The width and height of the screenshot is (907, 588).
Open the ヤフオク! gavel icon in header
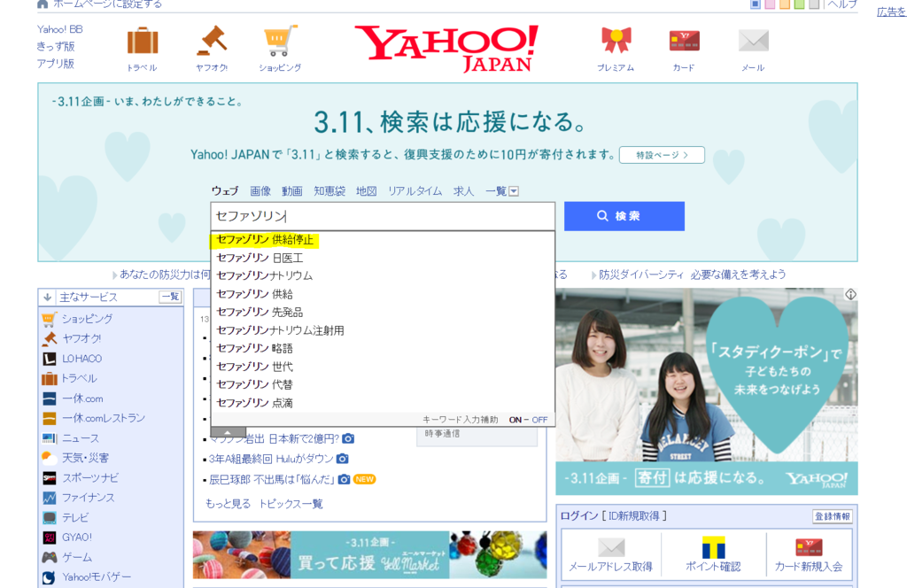coord(212,41)
